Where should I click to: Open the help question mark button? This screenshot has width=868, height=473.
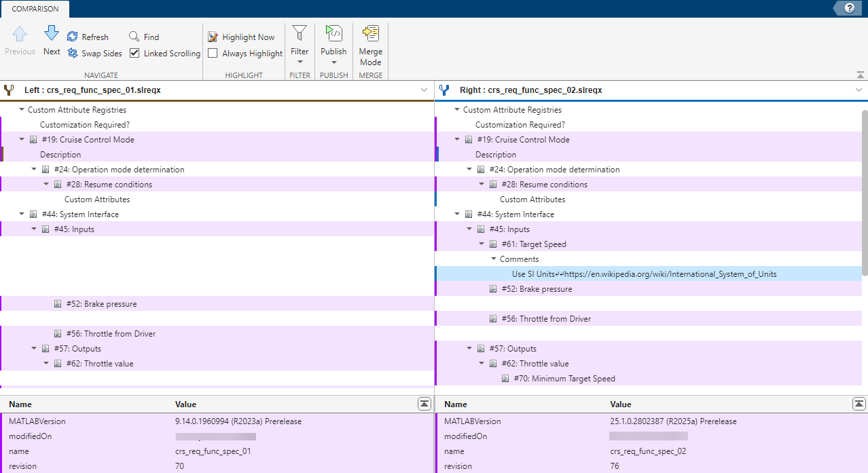tap(849, 8)
